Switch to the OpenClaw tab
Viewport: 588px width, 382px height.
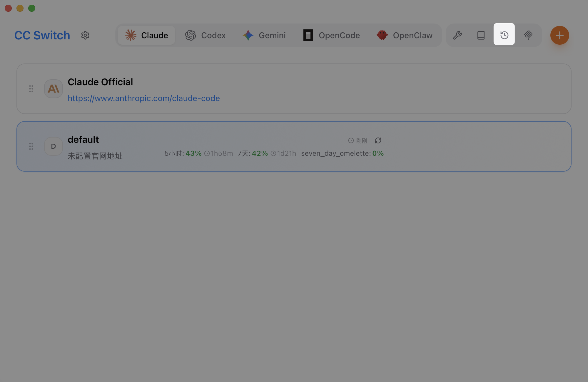click(x=405, y=35)
